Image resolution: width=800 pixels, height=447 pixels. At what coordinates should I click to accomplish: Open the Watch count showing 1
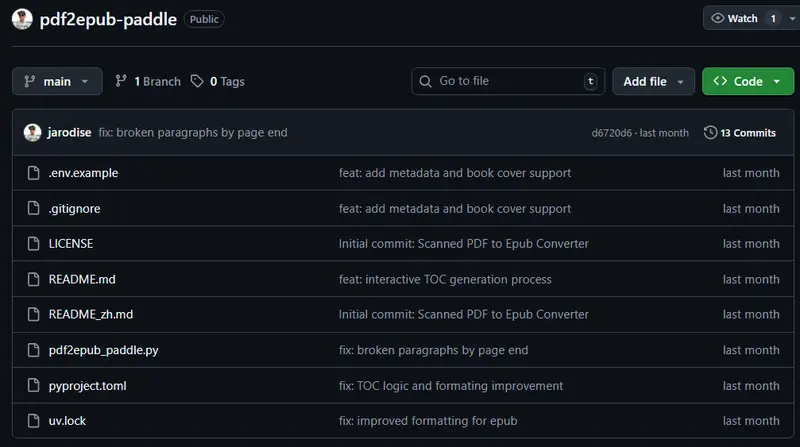pyautogui.click(x=773, y=18)
